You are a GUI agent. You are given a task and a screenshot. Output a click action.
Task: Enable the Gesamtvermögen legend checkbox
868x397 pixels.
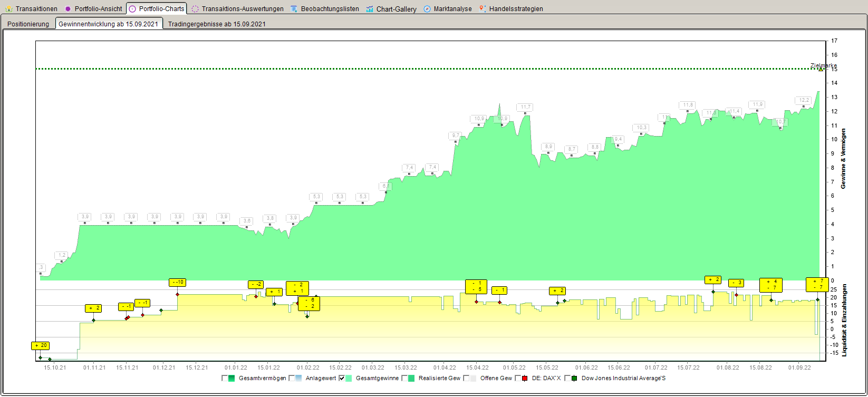[x=225, y=378]
